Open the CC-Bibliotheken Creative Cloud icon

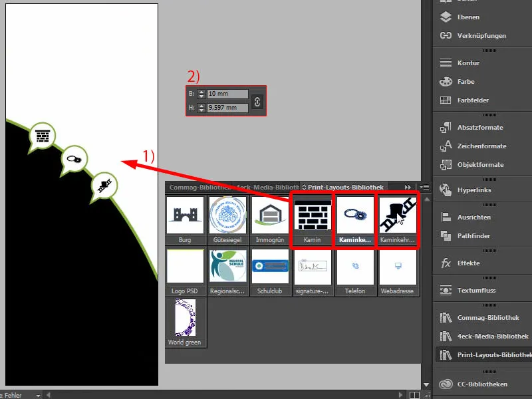point(446,384)
